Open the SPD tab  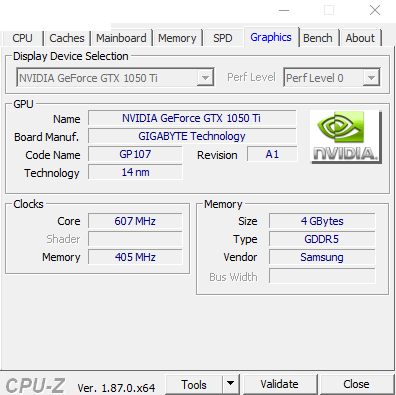tap(222, 38)
